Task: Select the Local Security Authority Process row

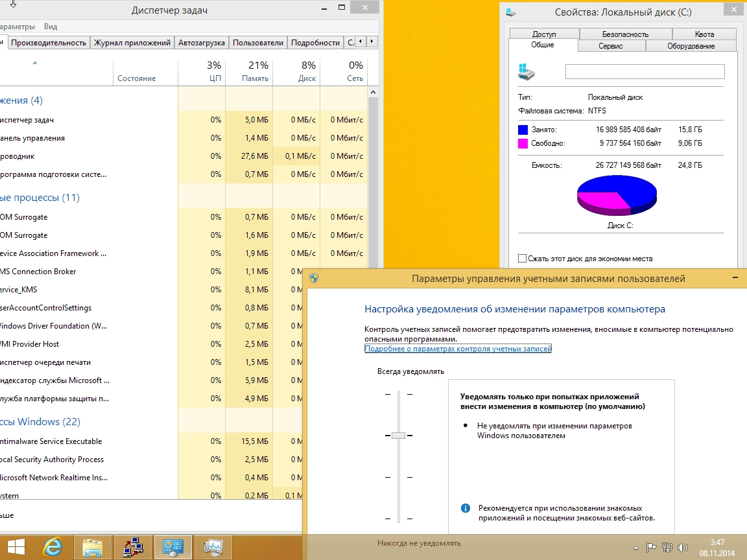Action: point(151,460)
